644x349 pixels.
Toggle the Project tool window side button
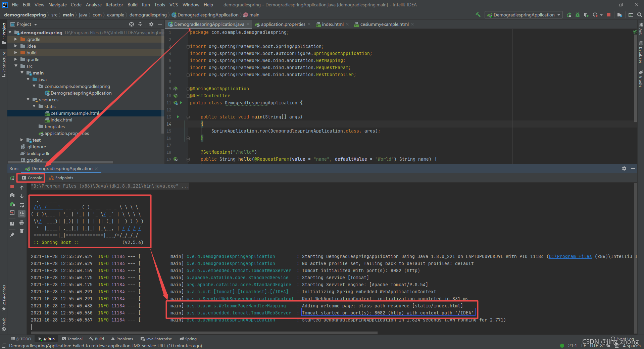(4, 33)
